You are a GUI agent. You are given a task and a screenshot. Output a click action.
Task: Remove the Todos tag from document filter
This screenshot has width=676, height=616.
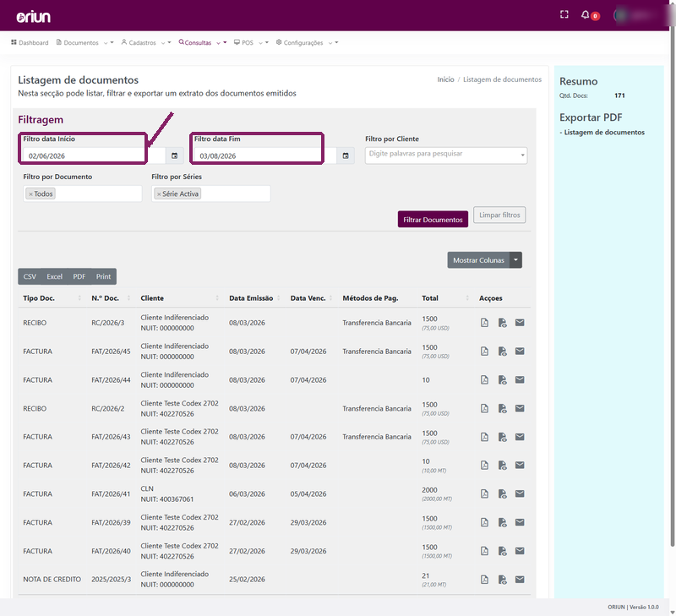pos(30,194)
